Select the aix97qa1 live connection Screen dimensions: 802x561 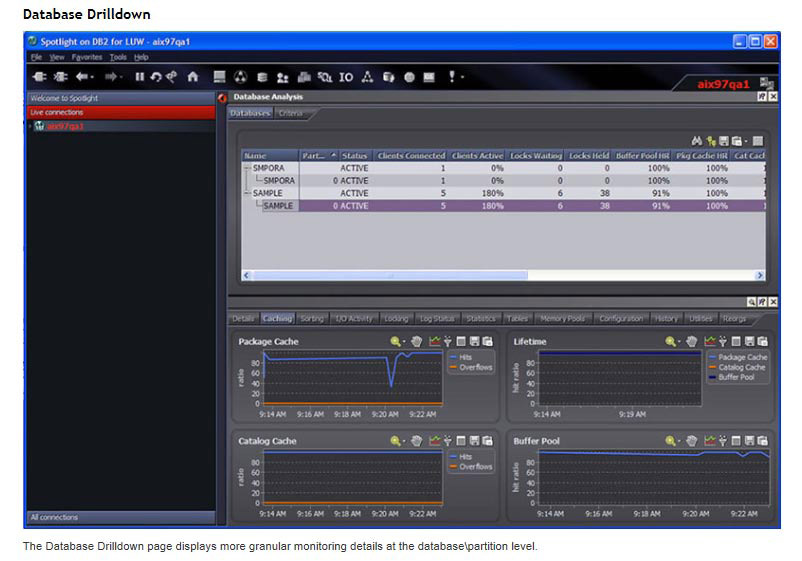click(x=65, y=126)
